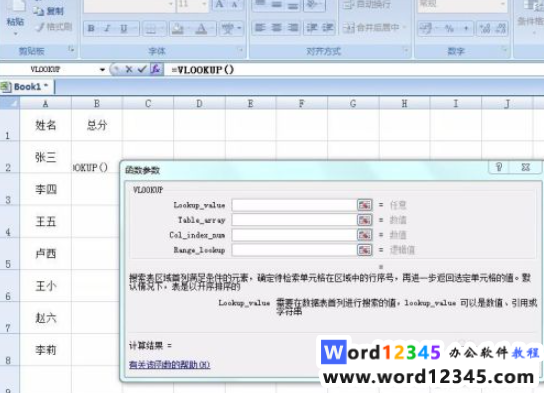This screenshot has width=544, height=393.
Task: Click the fill color bucket icon
Action: (177, 28)
